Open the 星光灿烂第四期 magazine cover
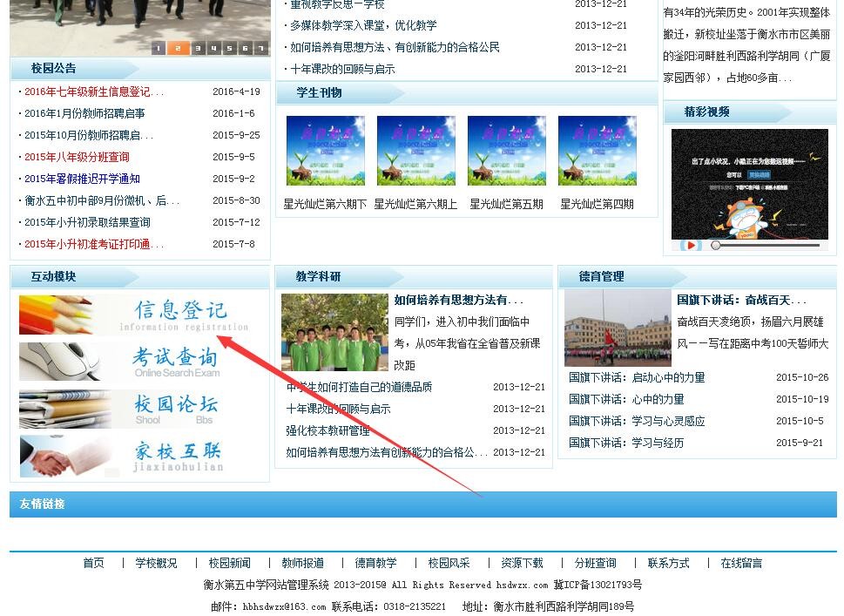The height and width of the screenshot is (616, 844). (x=598, y=151)
